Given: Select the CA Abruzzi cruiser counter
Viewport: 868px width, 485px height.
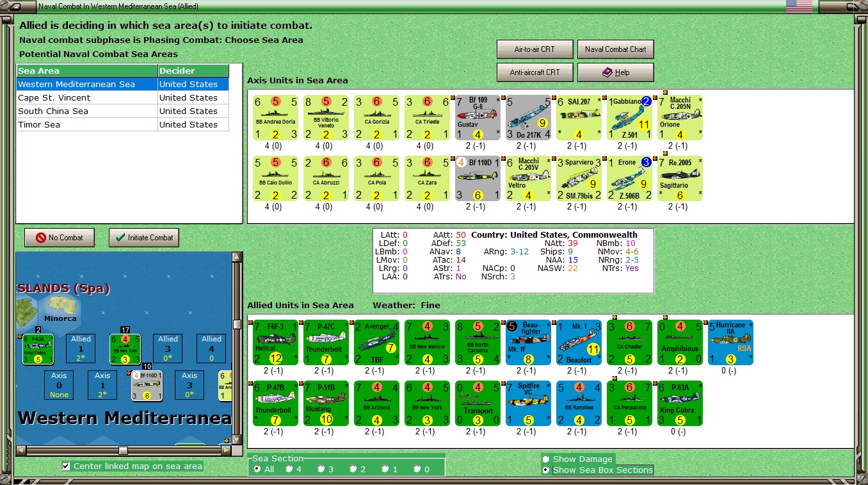Looking at the screenshot, I should coord(326,179).
